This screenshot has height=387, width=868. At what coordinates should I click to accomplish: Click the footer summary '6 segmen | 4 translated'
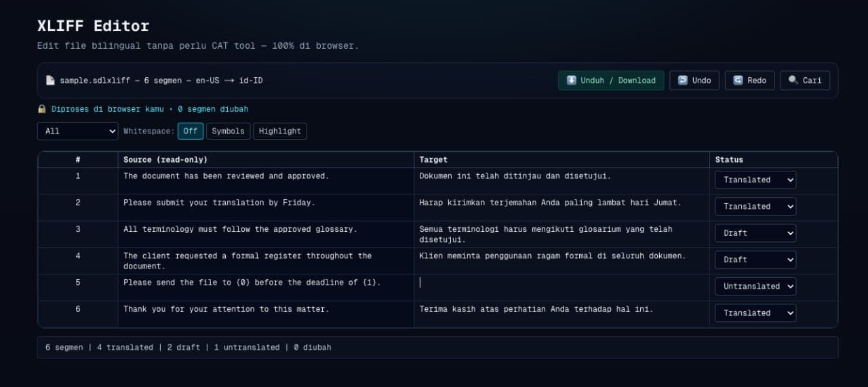click(x=99, y=347)
